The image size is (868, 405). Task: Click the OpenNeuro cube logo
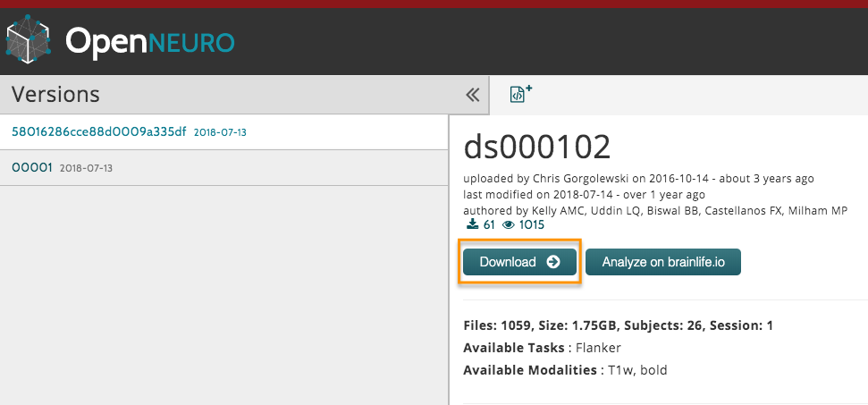(x=28, y=39)
